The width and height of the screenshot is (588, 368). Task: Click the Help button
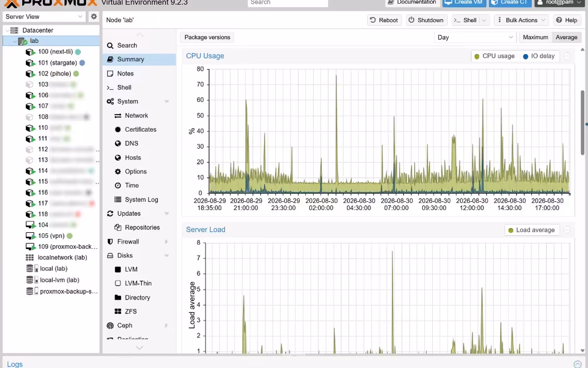567,20
